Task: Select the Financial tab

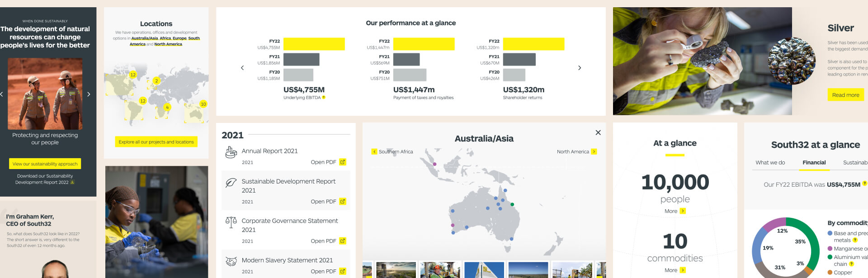Action: tap(814, 163)
